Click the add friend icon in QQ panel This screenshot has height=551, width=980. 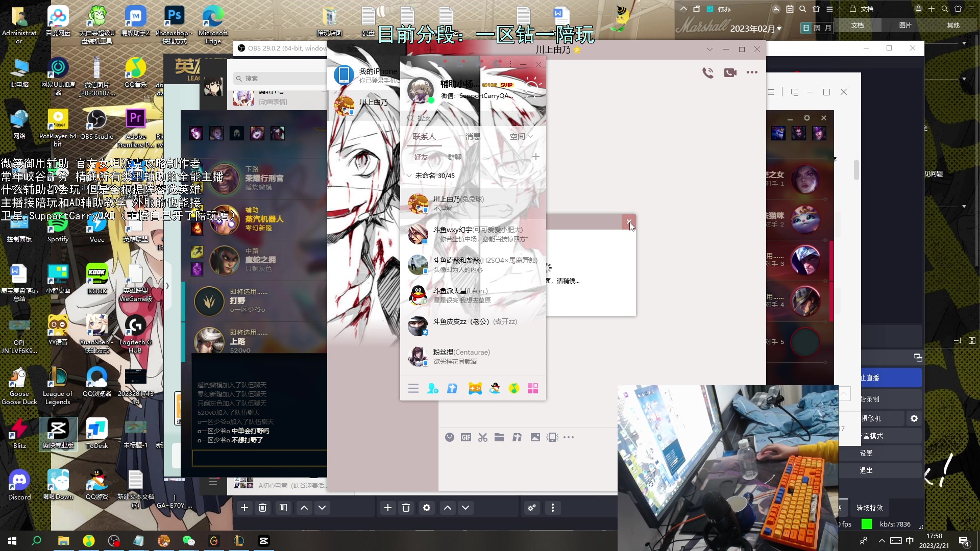[433, 388]
